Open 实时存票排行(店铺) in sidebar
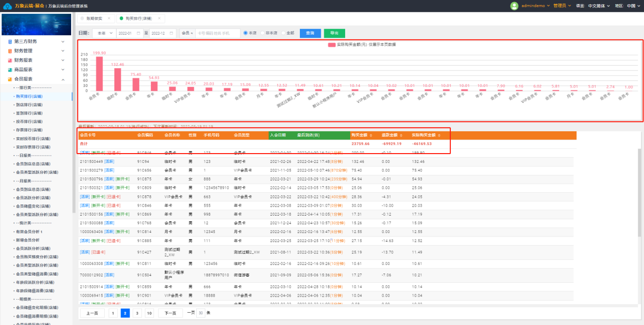644x325 pixels. (33, 147)
